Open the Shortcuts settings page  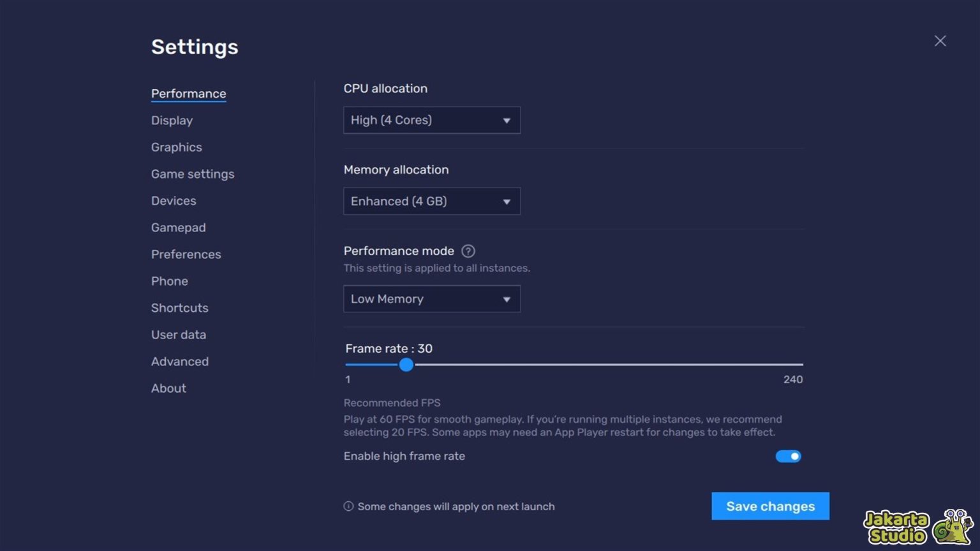point(179,307)
